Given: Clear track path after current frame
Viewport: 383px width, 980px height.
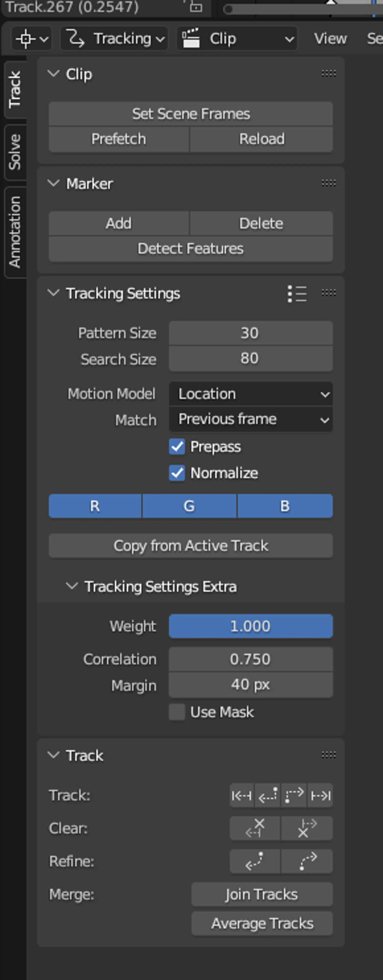Looking at the screenshot, I should tap(307, 828).
